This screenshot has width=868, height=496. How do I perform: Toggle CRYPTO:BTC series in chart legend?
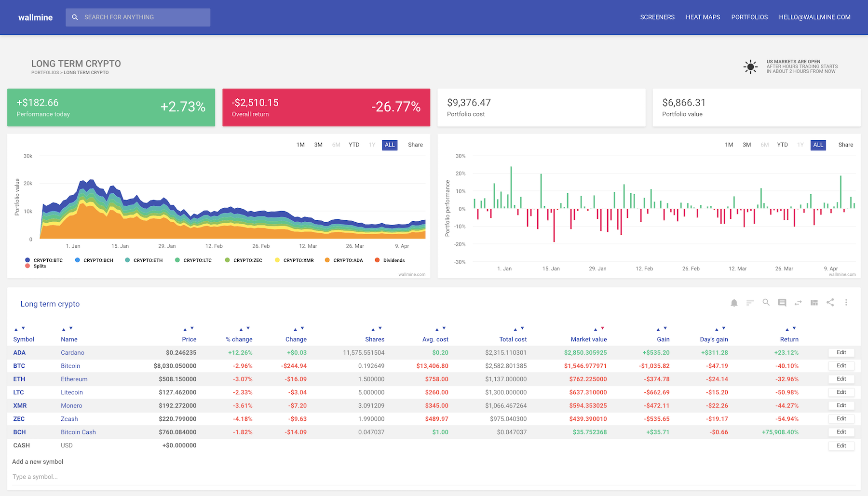(44, 260)
